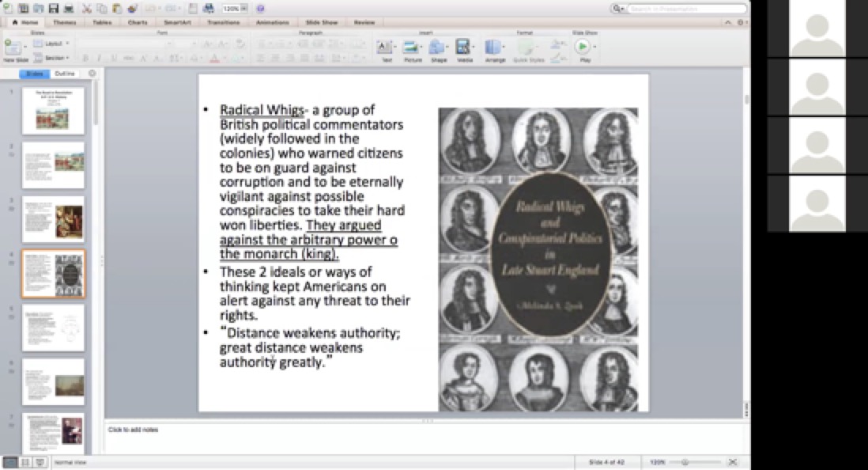This screenshot has height=470, width=868.
Task: Select the Outline pane tab
Action: point(65,73)
